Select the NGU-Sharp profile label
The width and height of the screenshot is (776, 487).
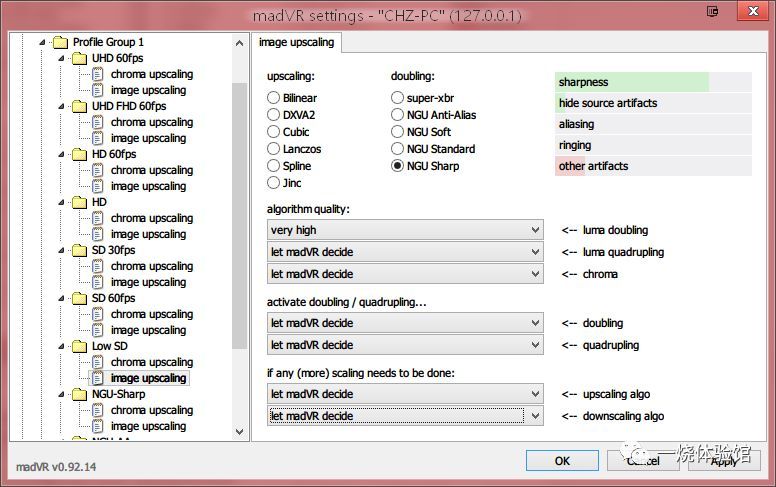pyautogui.click(x=118, y=394)
